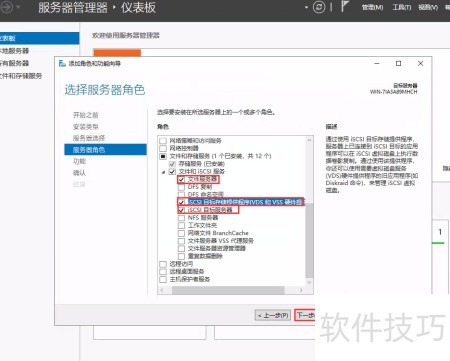Toggle the 文件和 iSCSI 服务 checkbox
Viewport: 450px width, 361px height.
(x=172, y=172)
